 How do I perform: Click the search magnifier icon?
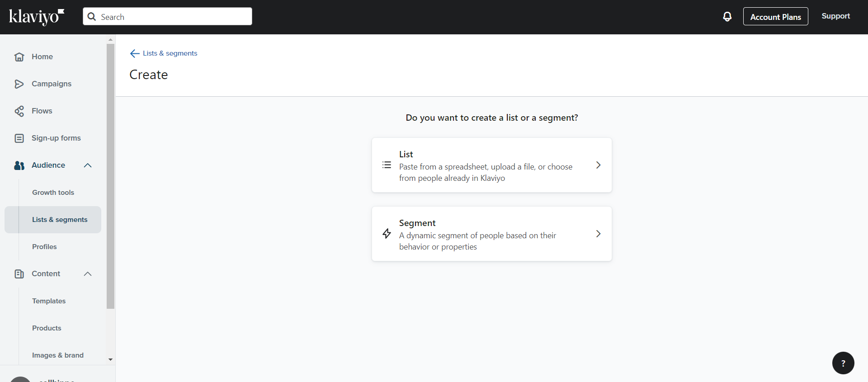pyautogui.click(x=92, y=17)
